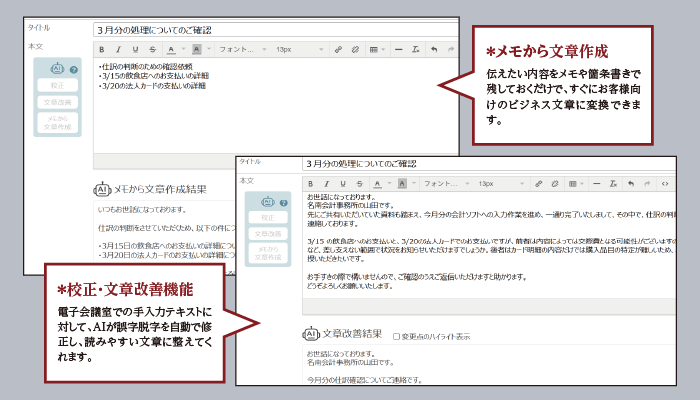Screen dimensions: 700x400
Task: Open フォント family dropdown in memo window
Action: point(242,50)
